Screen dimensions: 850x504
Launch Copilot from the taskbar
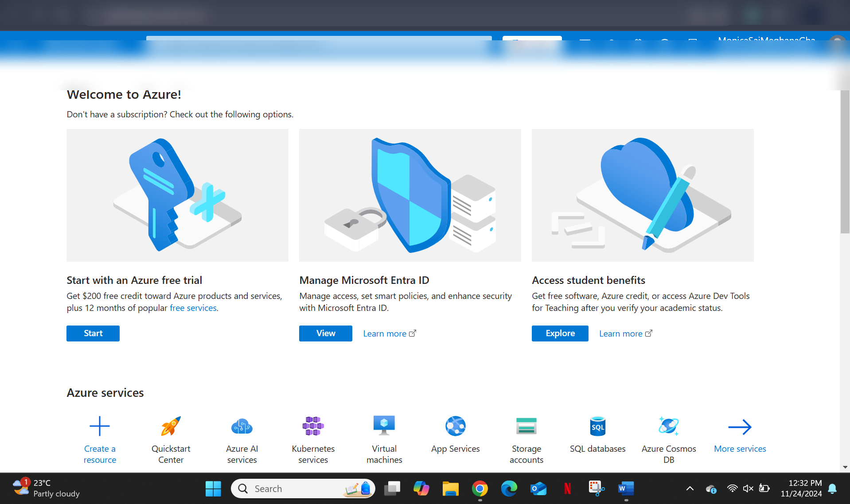tap(421, 488)
